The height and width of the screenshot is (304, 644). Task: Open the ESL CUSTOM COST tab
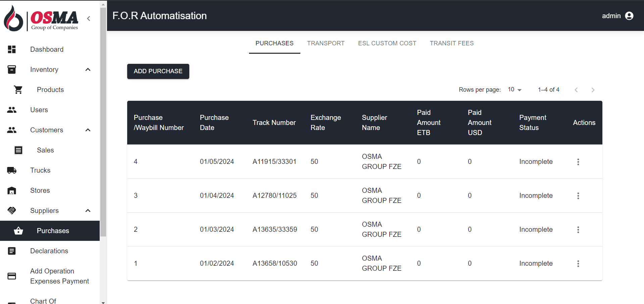[x=387, y=43]
